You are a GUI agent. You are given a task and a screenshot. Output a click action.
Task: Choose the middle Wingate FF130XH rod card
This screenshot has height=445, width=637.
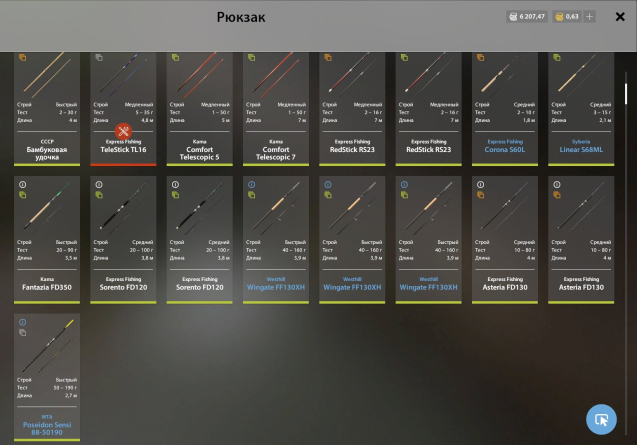[x=352, y=240]
